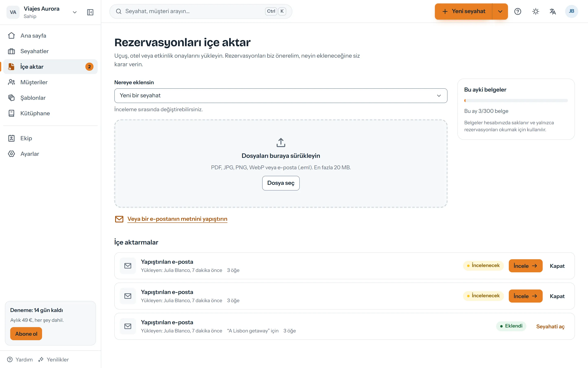588x368 pixels.
Task: Click the 'İçe aktarmalar' heading
Action: (x=136, y=242)
